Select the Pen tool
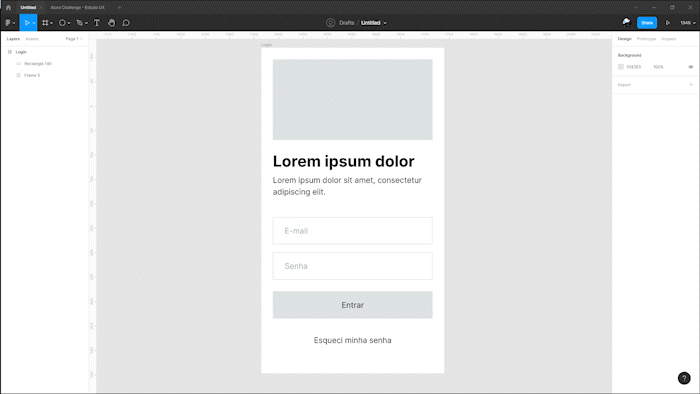Viewport: 700px width, 394px height. pyautogui.click(x=79, y=23)
